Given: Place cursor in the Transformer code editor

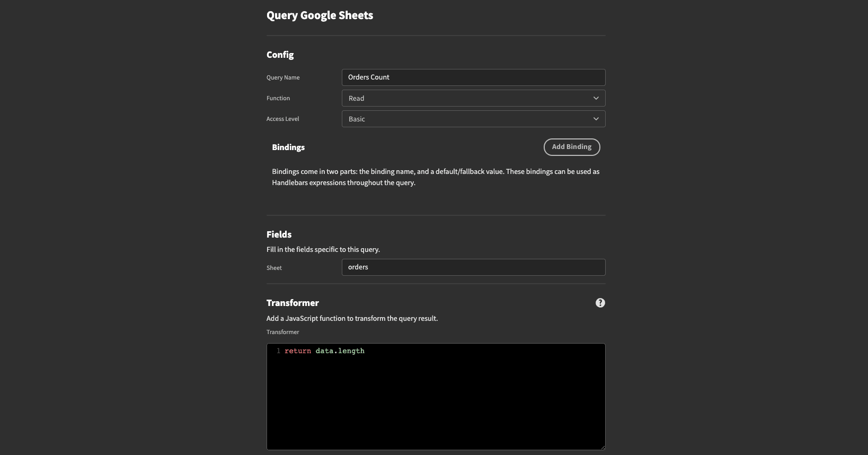Looking at the screenshot, I should [436, 397].
